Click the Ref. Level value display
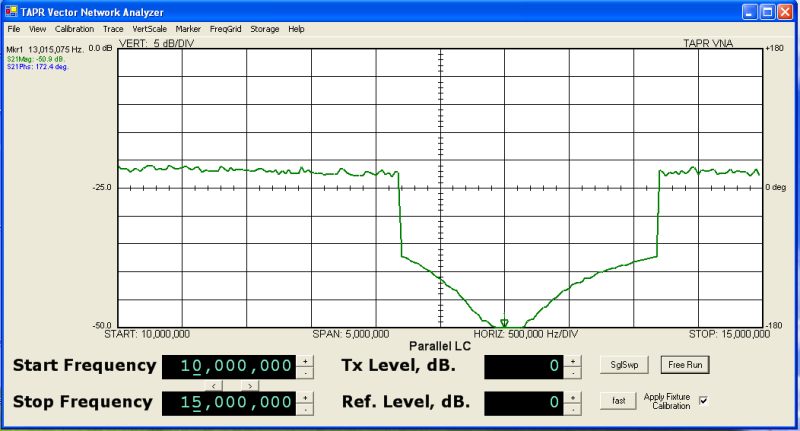The height and width of the screenshot is (431, 800). pos(523,403)
